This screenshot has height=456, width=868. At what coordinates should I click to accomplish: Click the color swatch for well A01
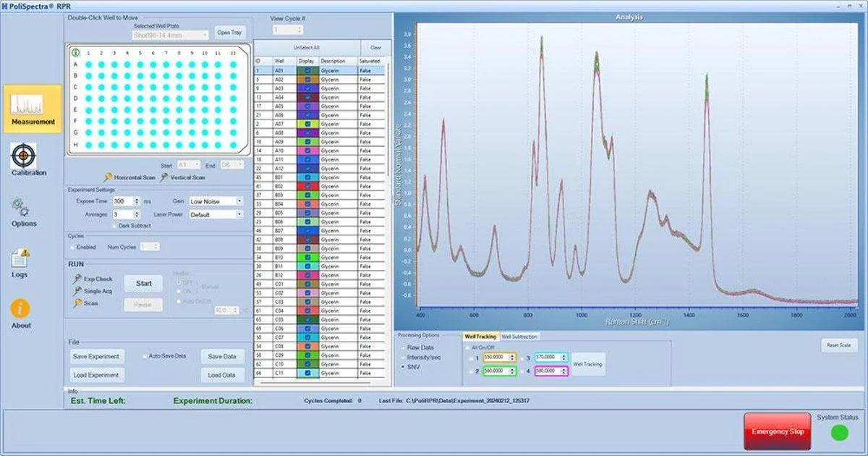pyautogui.click(x=307, y=71)
